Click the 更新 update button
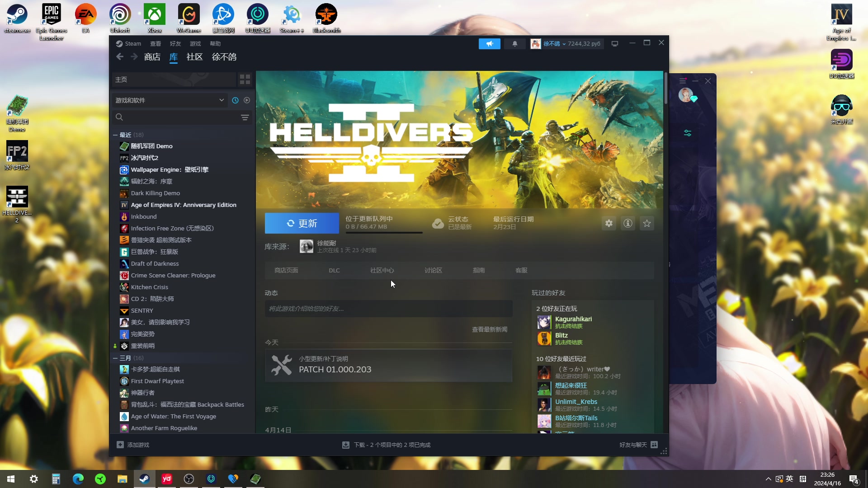 pos(302,223)
